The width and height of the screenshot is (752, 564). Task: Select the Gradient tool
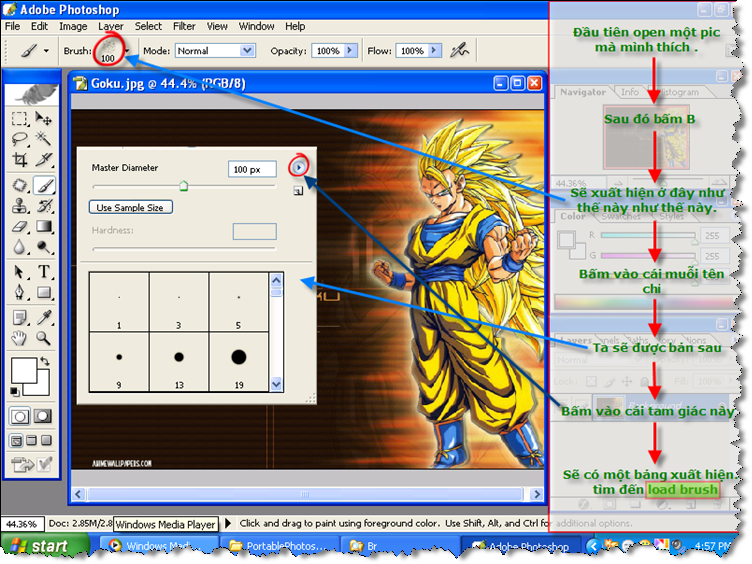point(44,226)
